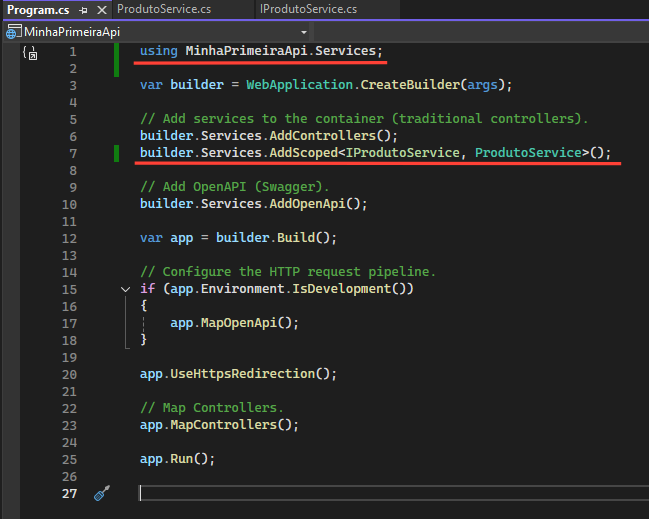Click the WebApplication class name
649x519 pixels.
tap(299, 85)
